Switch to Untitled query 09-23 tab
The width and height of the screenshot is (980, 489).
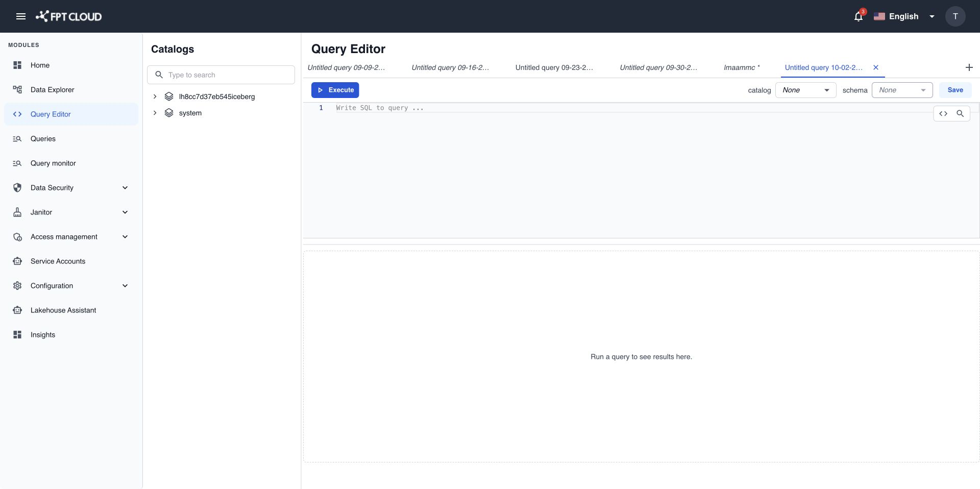pyautogui.click(x=554, y=67)
